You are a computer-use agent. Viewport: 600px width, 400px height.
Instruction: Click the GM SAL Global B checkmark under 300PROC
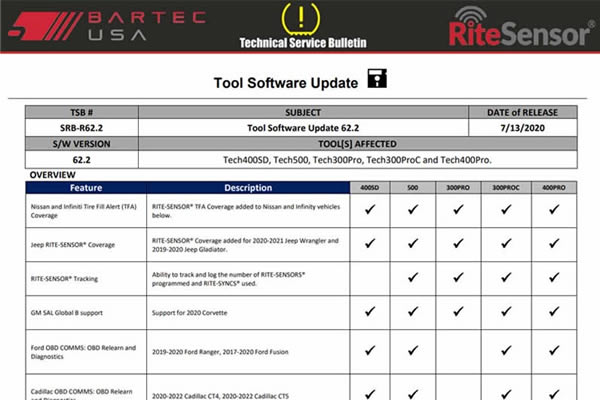pyautogui.click(x=506, y=312)
